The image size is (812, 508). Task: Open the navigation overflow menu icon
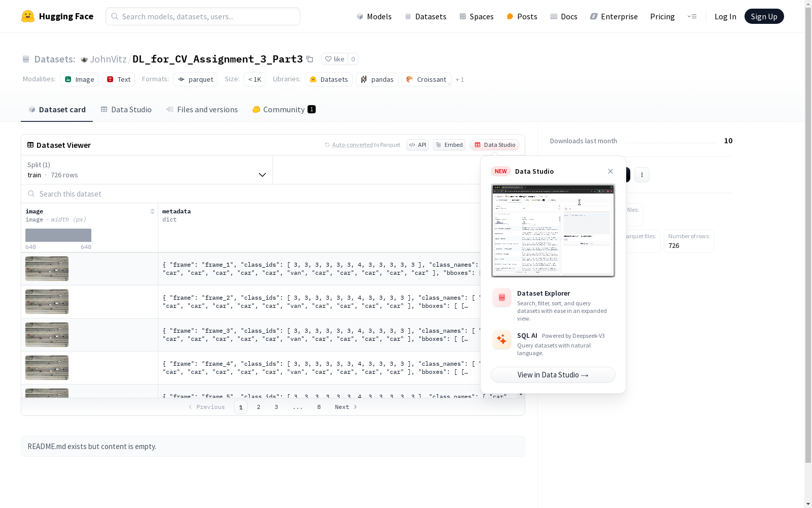tap(692, 16)
